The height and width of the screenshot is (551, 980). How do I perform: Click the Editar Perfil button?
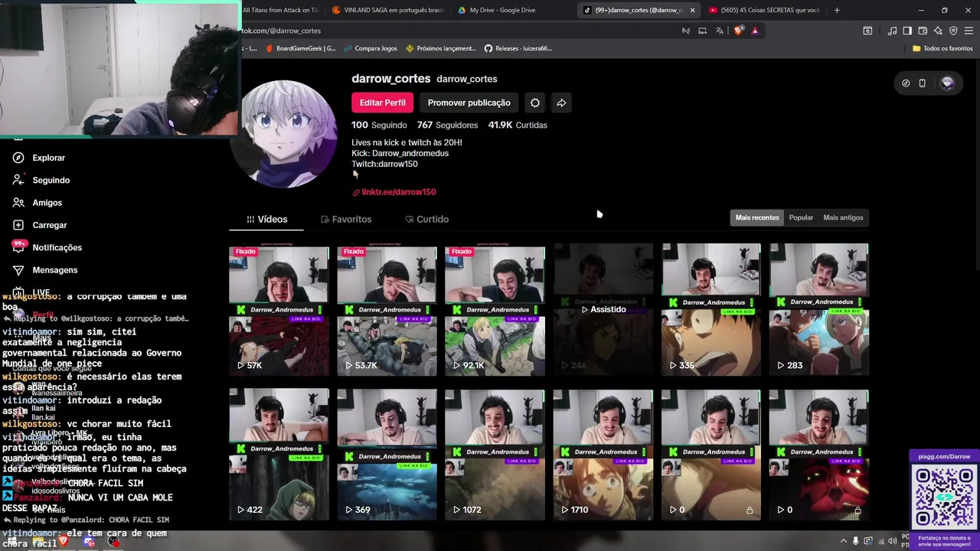tap(382, 103)
